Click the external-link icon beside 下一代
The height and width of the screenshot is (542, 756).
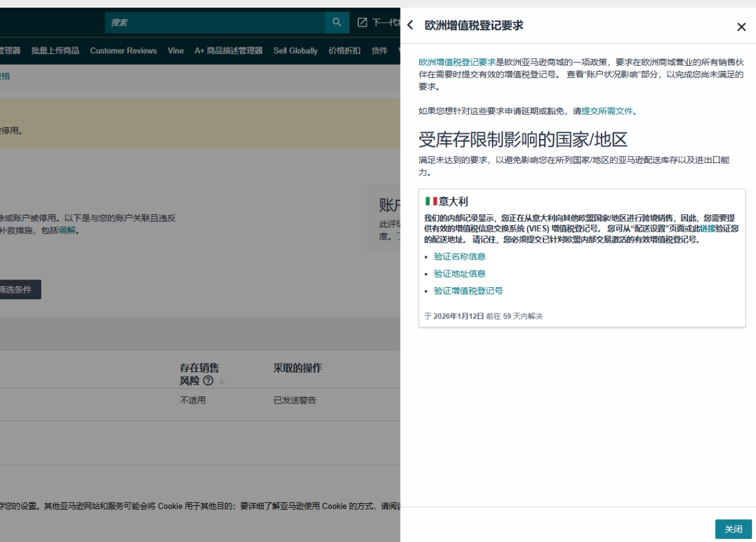(363, 23)
